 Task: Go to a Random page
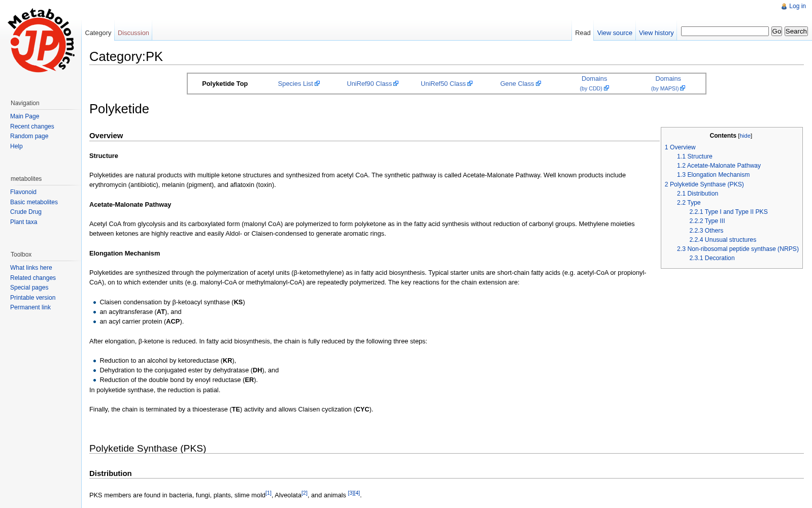[29, 136]
